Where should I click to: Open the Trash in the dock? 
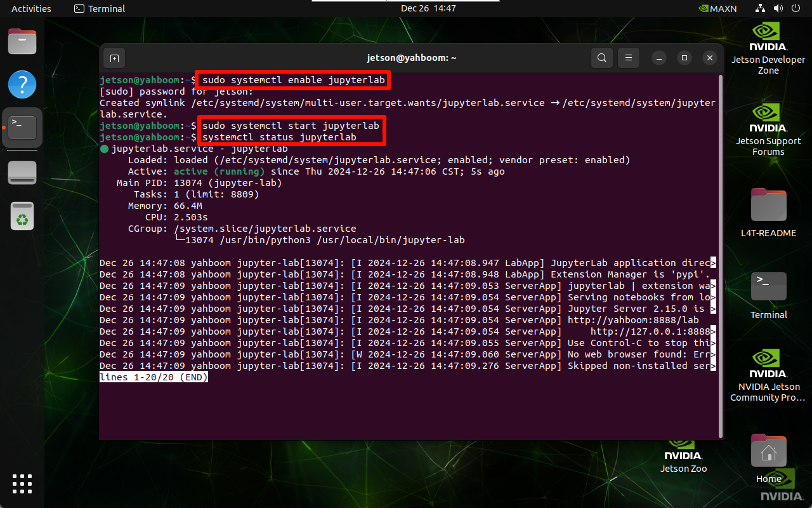pyautogui.click(x=22, y=215)
